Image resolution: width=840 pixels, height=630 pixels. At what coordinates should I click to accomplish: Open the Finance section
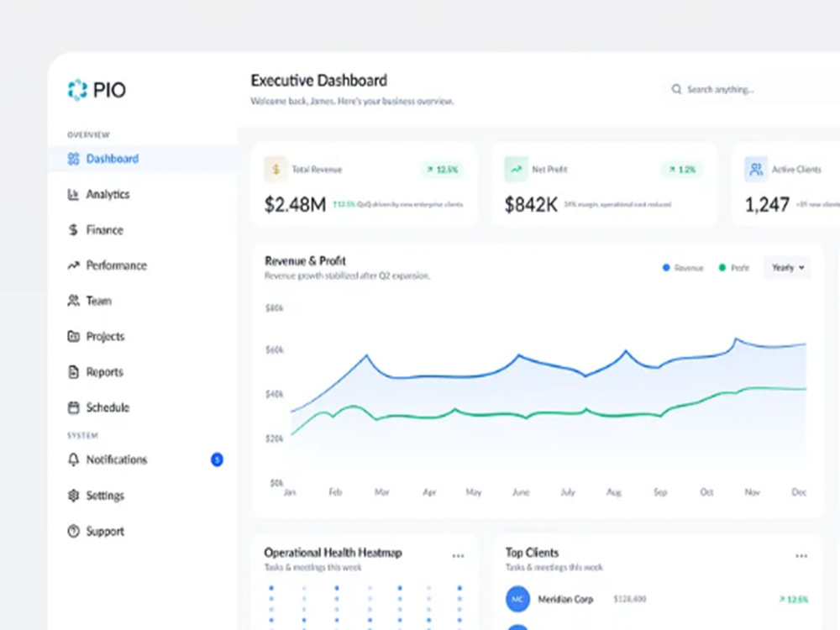point(104,230)
